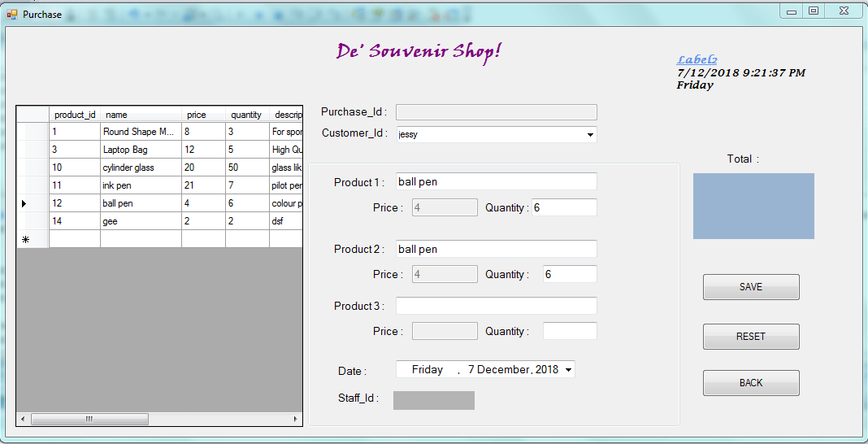The image size is (868, 444).
Task: Close the Purchase window
Action: click(x=844, y=11)
